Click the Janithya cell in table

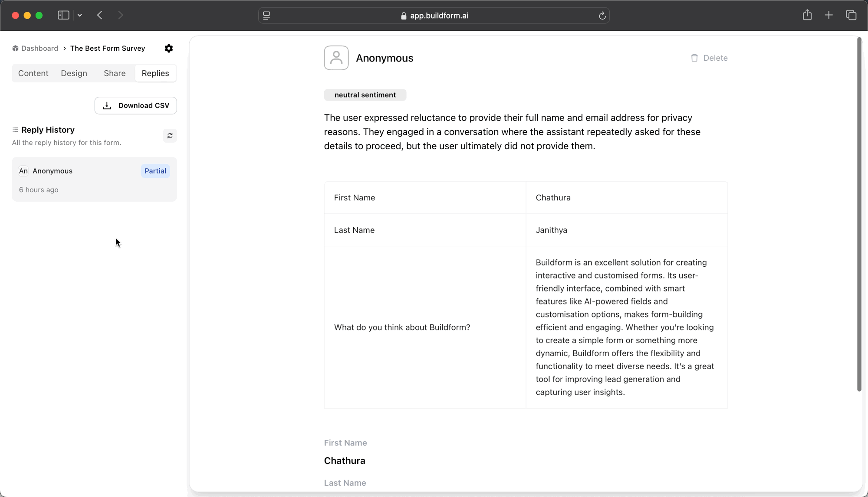(x=627, y=230)
